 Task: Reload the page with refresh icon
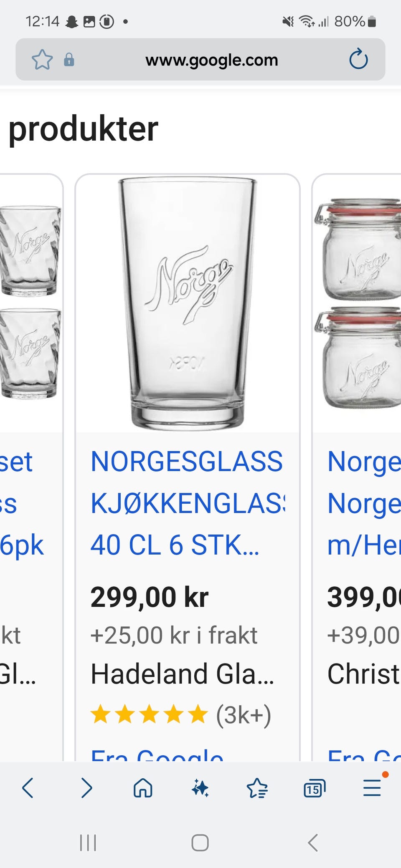point(358,59)
